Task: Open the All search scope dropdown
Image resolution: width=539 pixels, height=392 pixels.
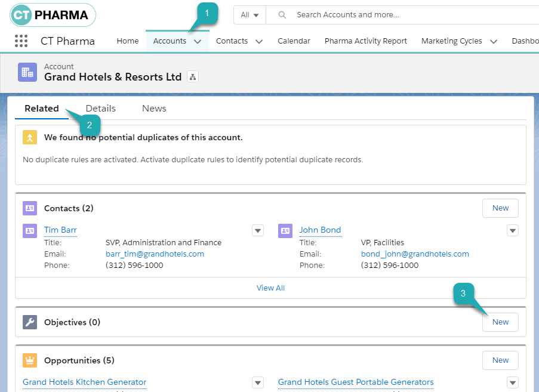Action: tap(250, 15)
